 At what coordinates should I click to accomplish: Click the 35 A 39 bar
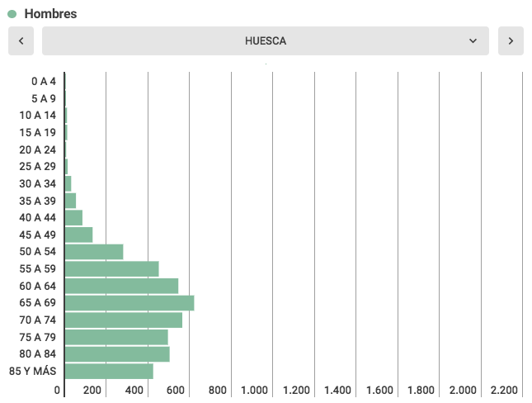pyautogui.click(x=70, y=201)
